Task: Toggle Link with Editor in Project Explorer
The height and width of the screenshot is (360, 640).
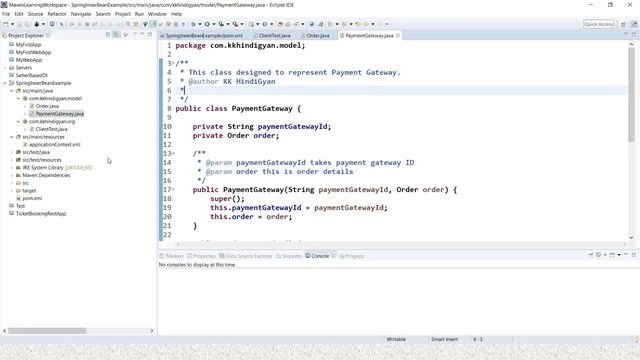Action: pos(116,35)
